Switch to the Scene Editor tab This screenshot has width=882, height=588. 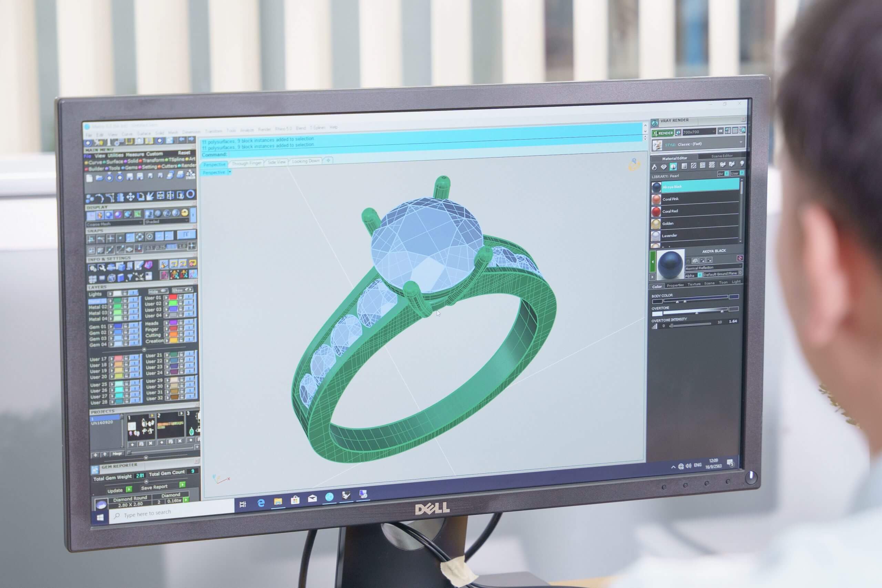[721, 156]
